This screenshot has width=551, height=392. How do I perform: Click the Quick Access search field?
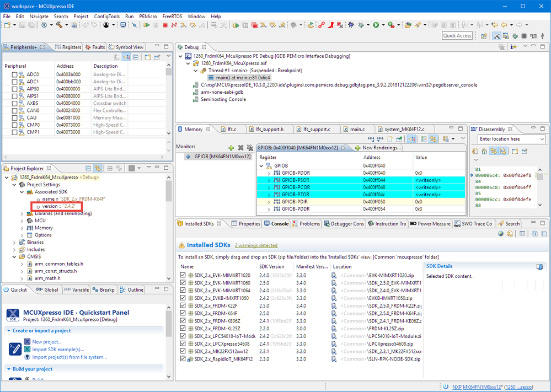click(457, 36)
